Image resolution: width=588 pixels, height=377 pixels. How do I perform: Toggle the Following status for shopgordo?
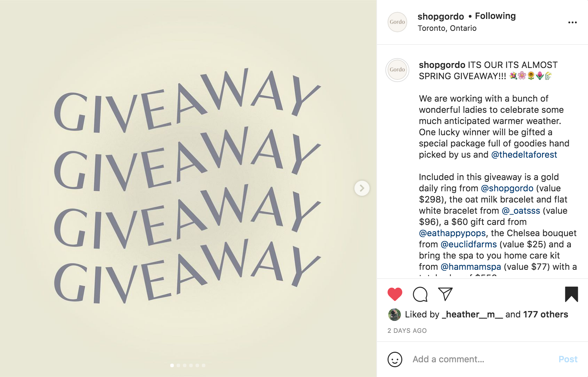(495, 16)
